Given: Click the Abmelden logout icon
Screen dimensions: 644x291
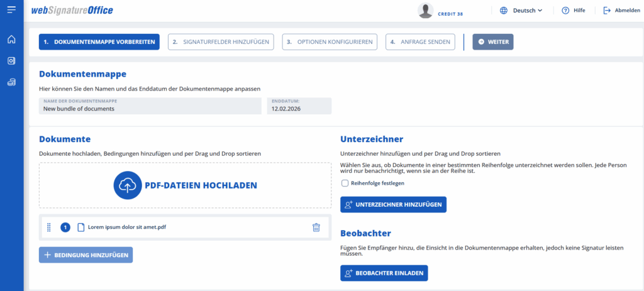Looking at the screenshot, I should click(607, 11).
